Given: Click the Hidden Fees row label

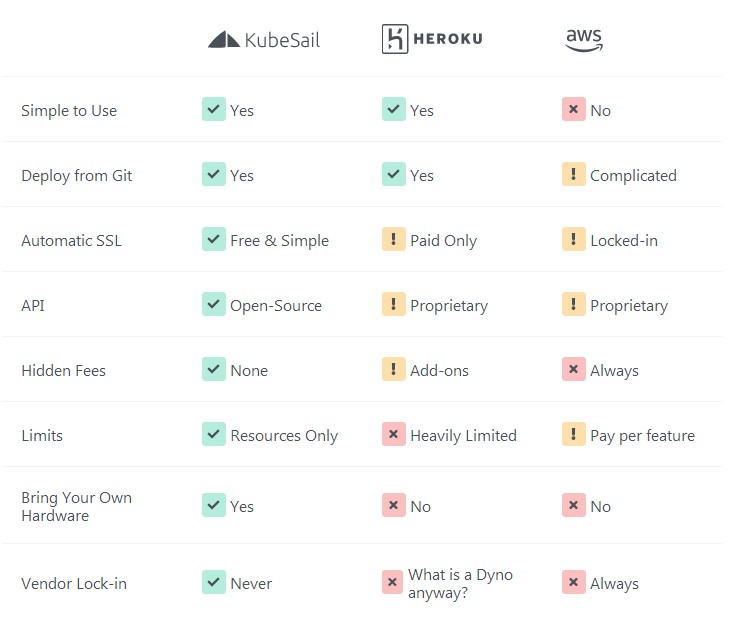Looking at the screenshot, I should click(64, 371).
